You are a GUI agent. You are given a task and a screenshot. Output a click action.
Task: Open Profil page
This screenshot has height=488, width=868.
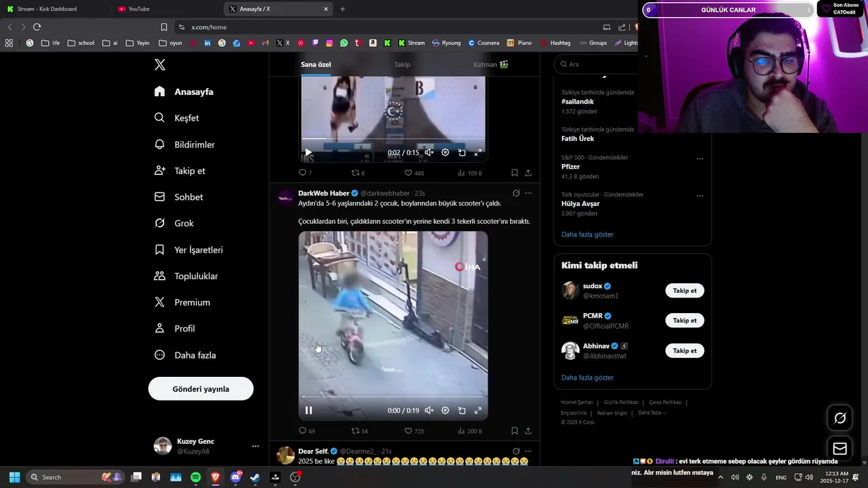(174, 329)
